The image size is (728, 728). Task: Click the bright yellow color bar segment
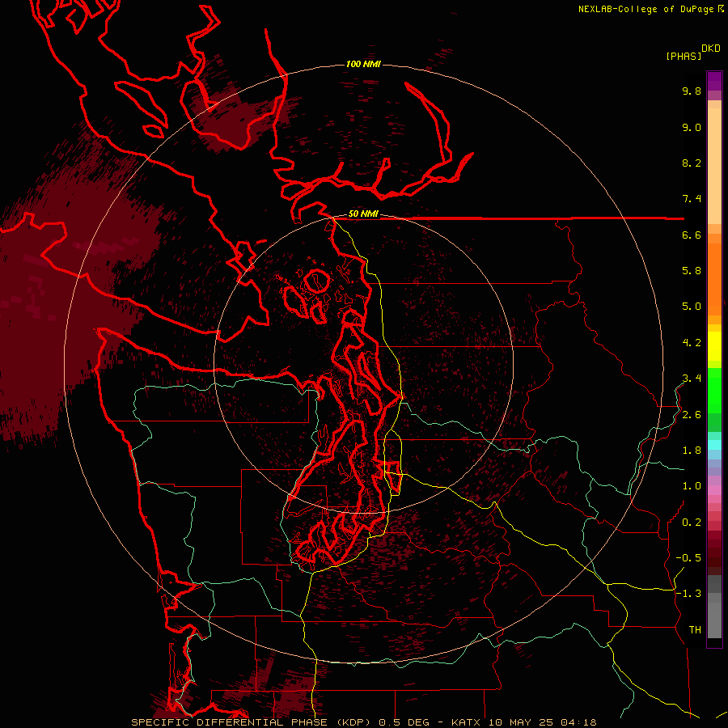(x=714, y=345)
